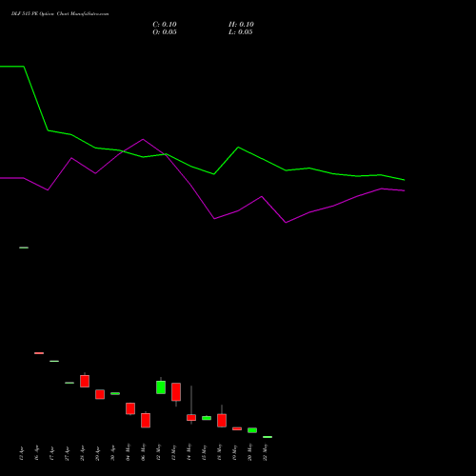Click the open value O: 0.05
The image size is (476, 476).
pyautogui.click(x=165, y=32)
